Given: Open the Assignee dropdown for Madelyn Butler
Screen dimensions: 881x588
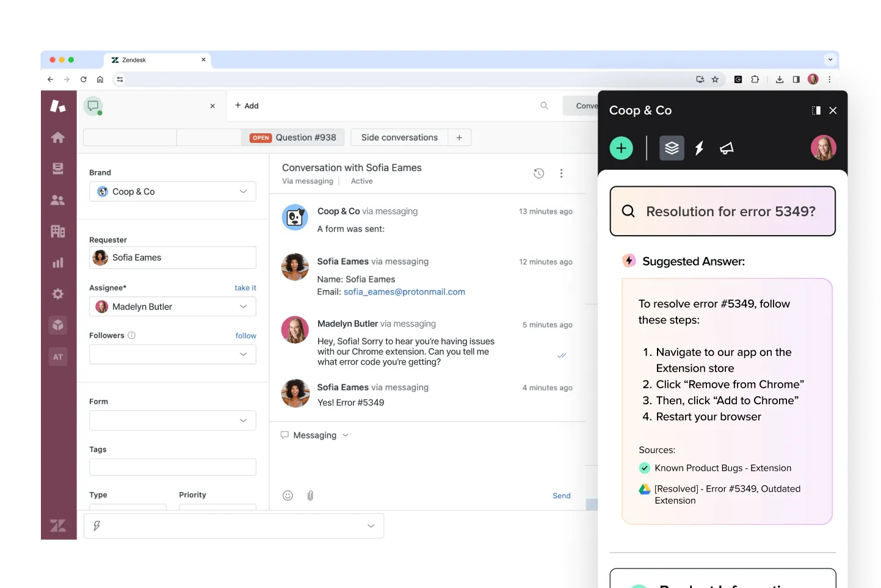Looking at the screenshot, I should [x=172, y=307].
